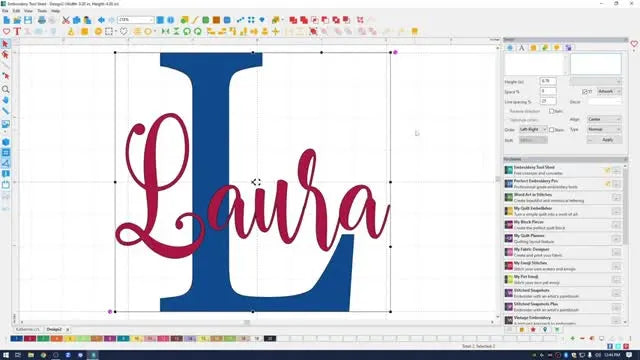Select the arrow pointer tool in left toolbar
The width and height of the screenshot is (640, 360).
point(5,44)
